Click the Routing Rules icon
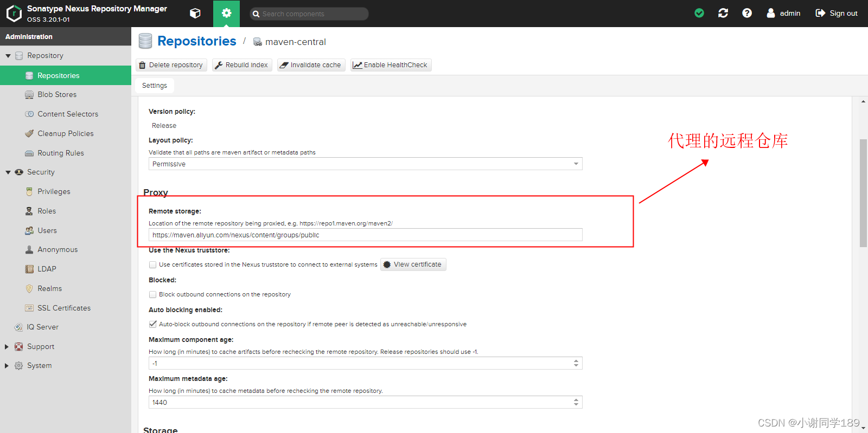 point(29,153)
